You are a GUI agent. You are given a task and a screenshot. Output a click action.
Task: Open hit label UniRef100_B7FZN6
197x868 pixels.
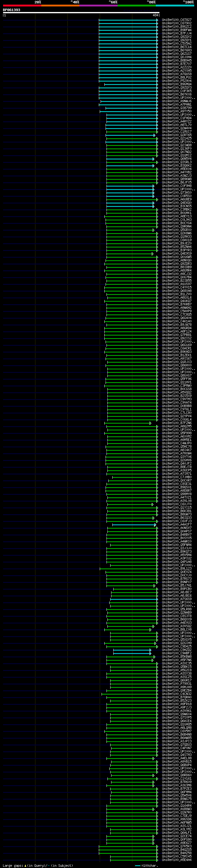[x=177, y=423]
